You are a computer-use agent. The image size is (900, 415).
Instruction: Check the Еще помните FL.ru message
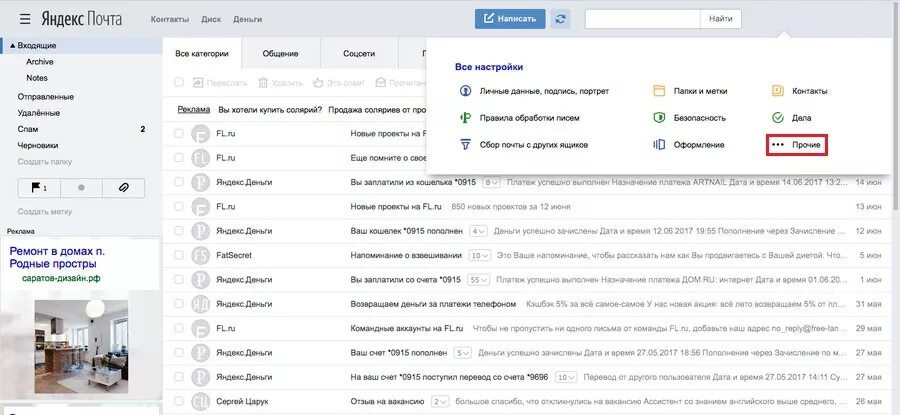point(179,157)
